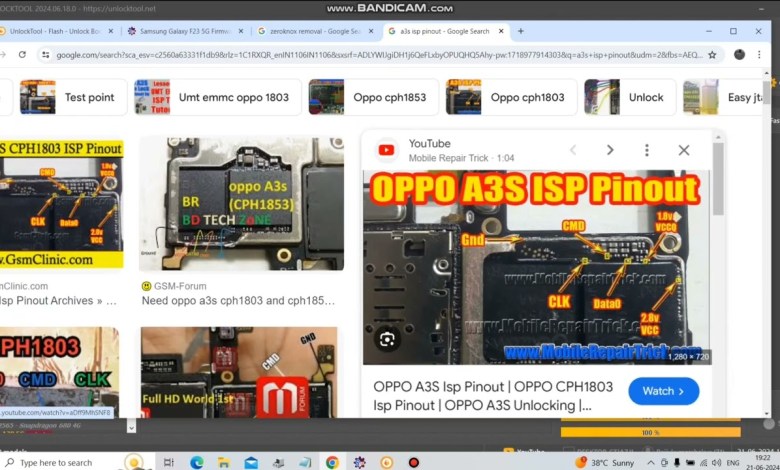
Task: Open the Need oppo a3s cph1803 forum link
Action: point(238,301)
